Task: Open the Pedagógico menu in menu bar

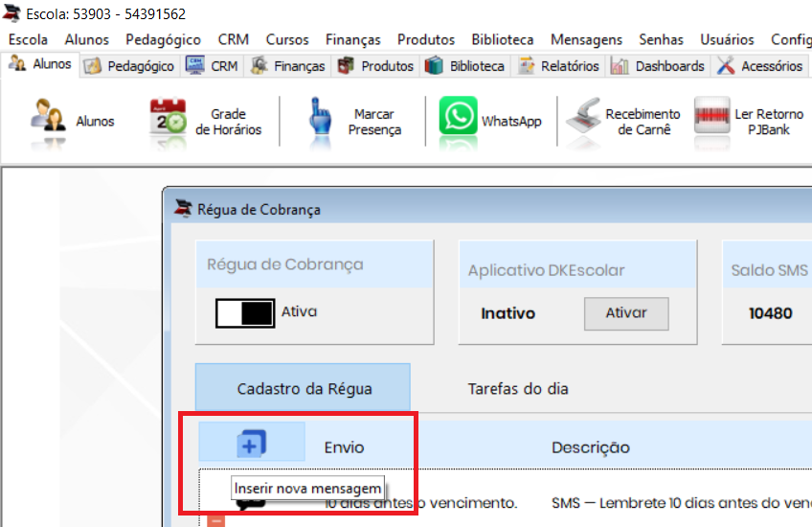Action: tap(163, 39)
